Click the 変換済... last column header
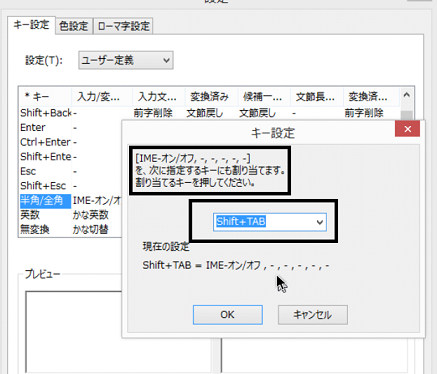Screen dimensions: 437x374 coord(371,97)
